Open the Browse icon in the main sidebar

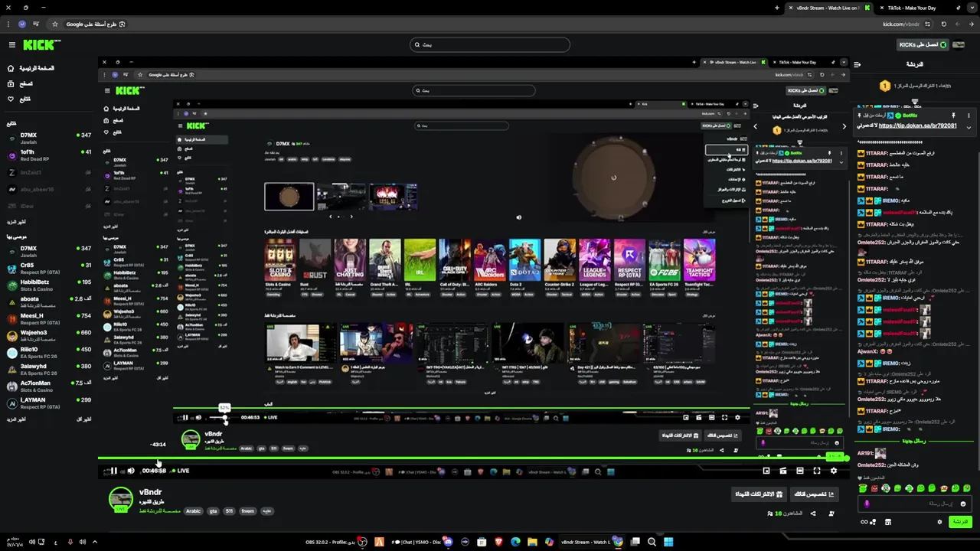(11, 83)
